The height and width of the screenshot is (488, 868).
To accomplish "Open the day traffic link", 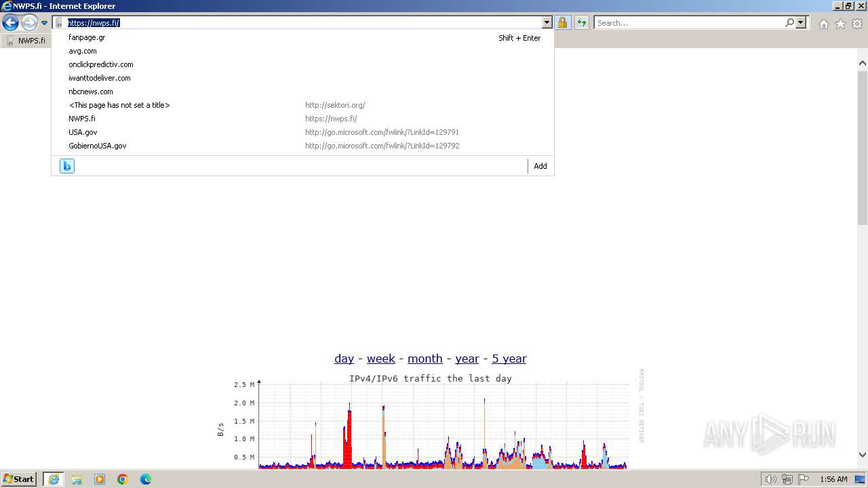I will tap(344, 359).
